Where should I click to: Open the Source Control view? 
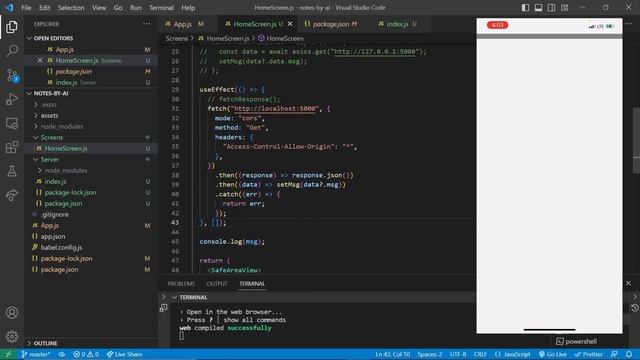[12, 75]
